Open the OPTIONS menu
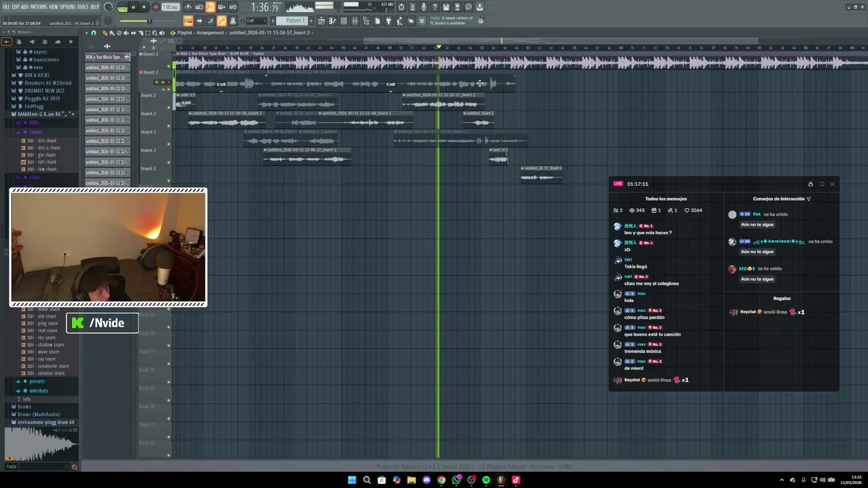The width and height of the screenshot is (868, 488). [68, 7]
